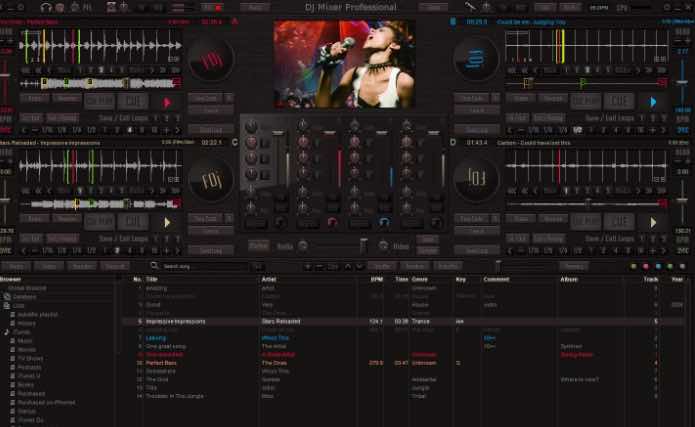Click the singer video preview thumbnail
This screenshot has height=427, width=695.
point(344,64)
